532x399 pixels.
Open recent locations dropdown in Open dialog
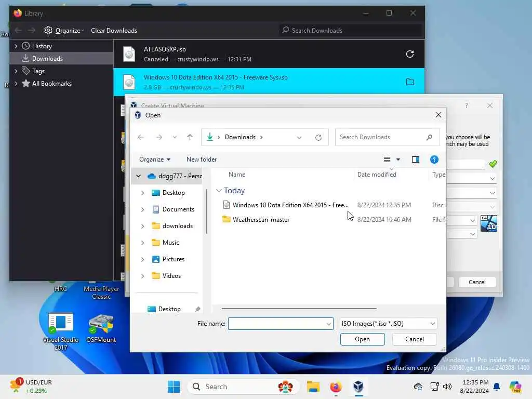(x=175, y=137)
